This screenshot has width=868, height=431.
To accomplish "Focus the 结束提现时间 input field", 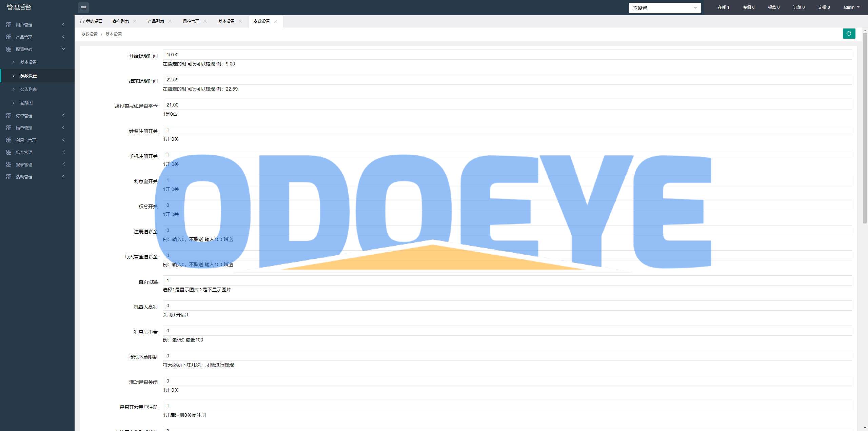I will 507,80.
